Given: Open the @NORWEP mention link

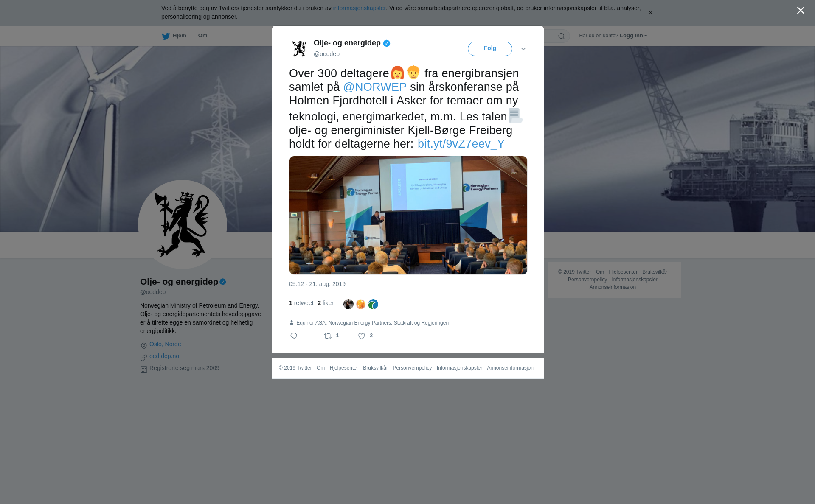Looking at the screenshot, I should [375, 87].
